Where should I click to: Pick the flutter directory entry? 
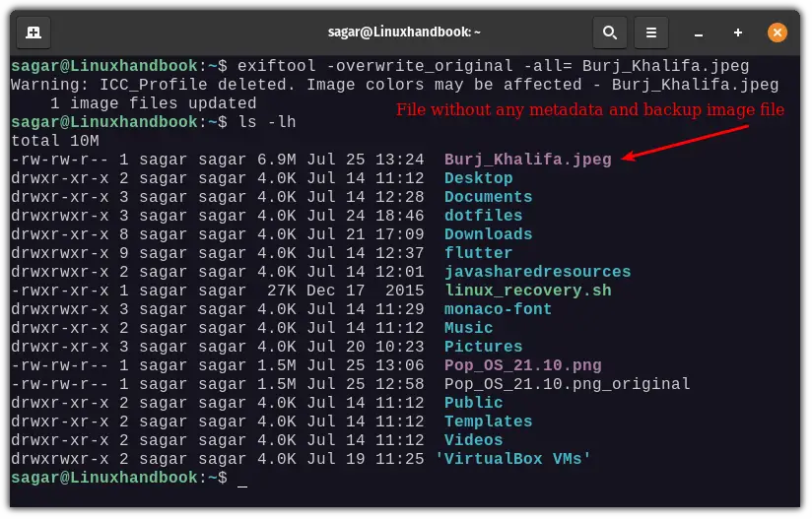(x=478, y=253)
